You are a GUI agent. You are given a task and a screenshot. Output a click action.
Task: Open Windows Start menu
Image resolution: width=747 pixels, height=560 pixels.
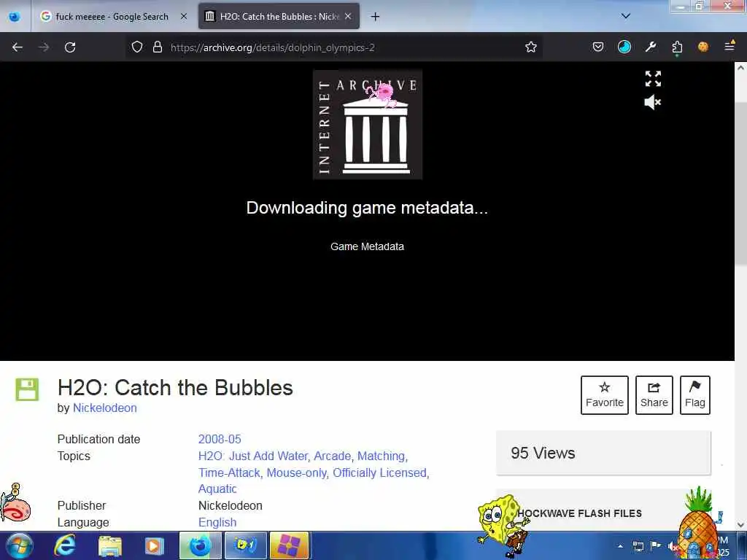pos(20,545)
